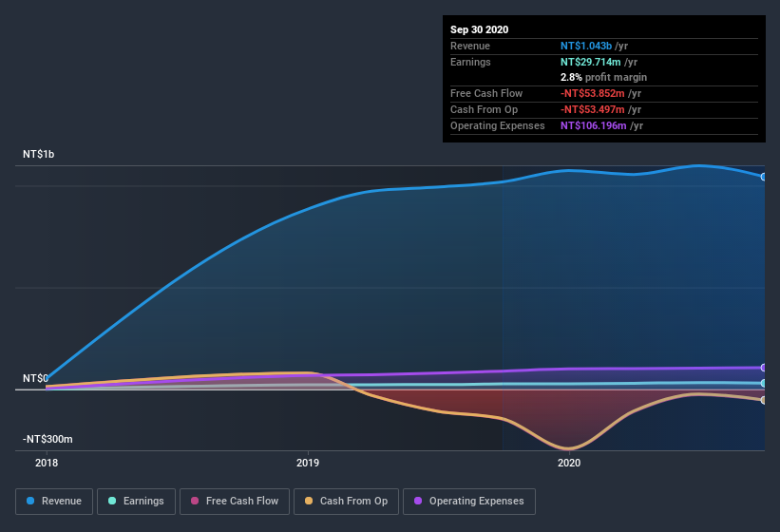Click the Sep 30 2020 tooltip date
Image resolution: width=780 pixels, height=532 pixels.
click(x=479, y=29)
